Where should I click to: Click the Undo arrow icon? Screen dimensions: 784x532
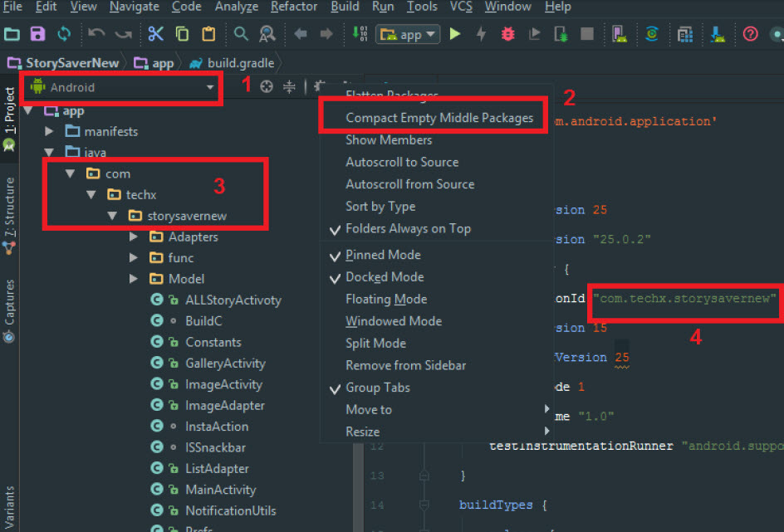[96, 34]
